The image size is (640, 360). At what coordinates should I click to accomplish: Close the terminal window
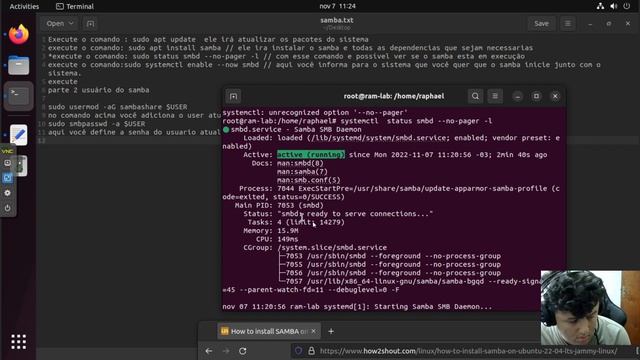[555, 96]
